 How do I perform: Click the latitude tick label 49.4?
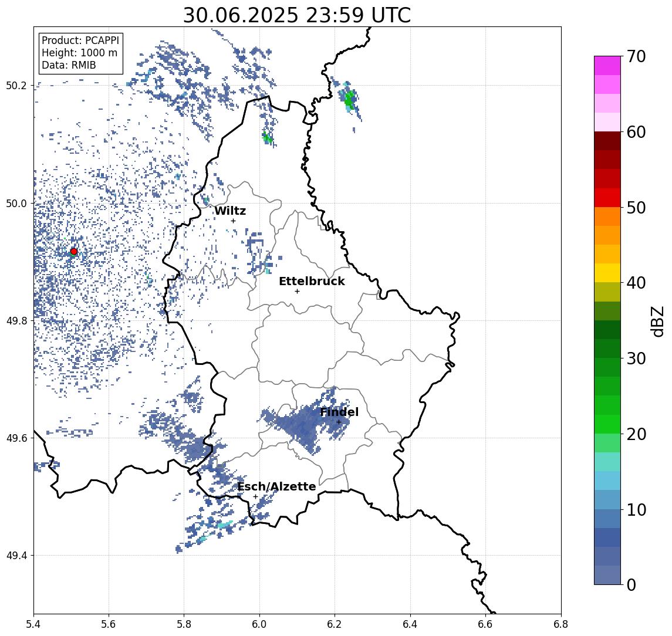pos(16,556)
